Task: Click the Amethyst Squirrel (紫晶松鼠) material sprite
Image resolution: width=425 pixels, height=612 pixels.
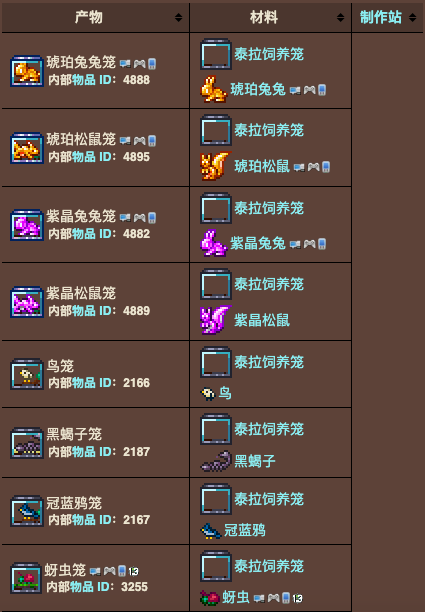Action: point(215,320)
